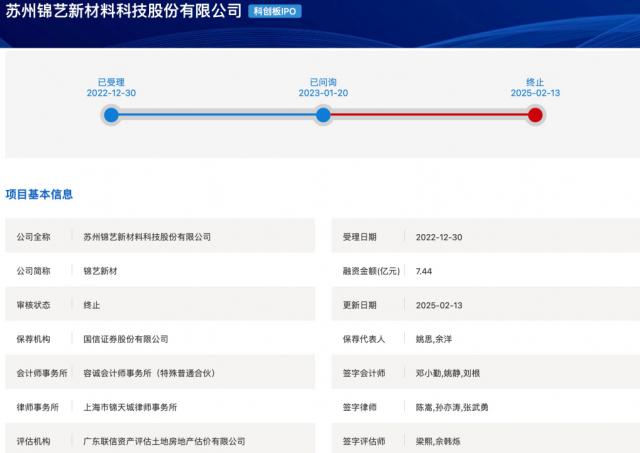The image size is (640, 453).
Task: Click the company short name 锦艺新材
Action: pos(101,271)
